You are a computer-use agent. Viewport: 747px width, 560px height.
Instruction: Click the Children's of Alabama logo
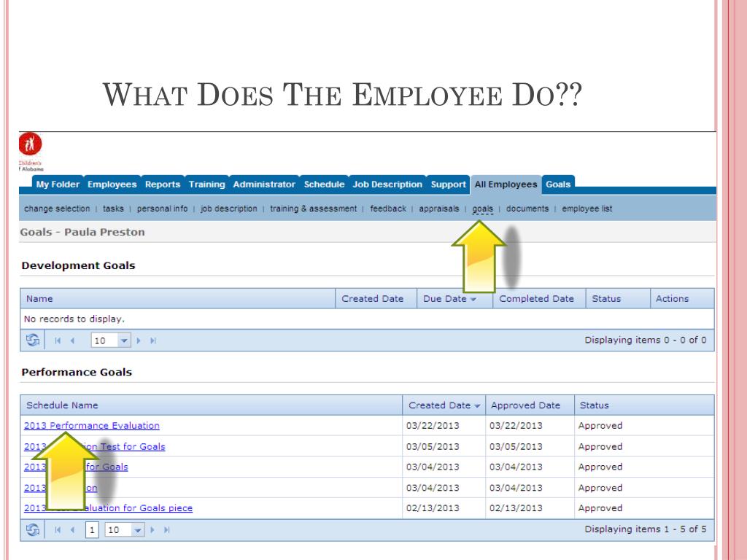pos(31,152)
